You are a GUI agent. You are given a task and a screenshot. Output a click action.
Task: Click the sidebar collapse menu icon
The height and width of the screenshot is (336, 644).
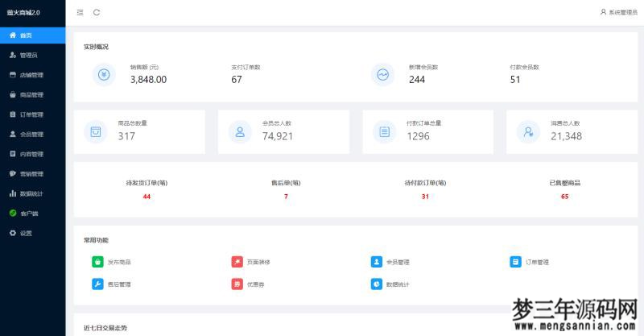(x=80, y=12)
